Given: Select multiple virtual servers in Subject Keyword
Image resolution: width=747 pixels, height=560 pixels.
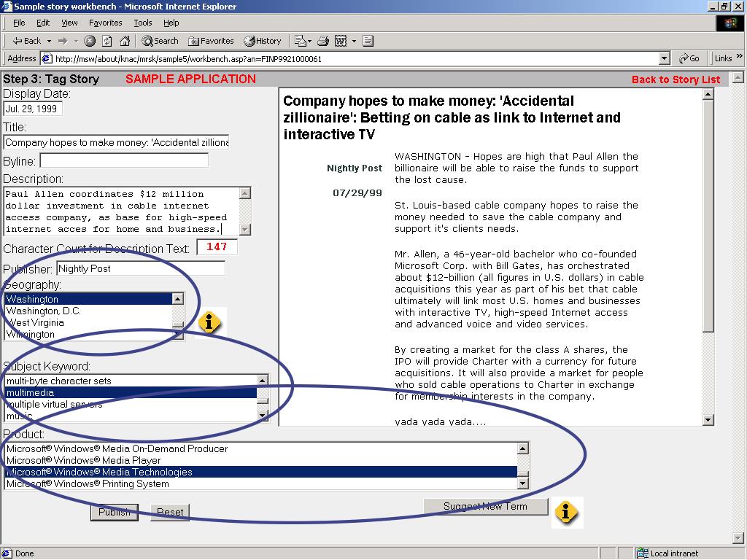Looking at the screenshot, I should point(131,404).
